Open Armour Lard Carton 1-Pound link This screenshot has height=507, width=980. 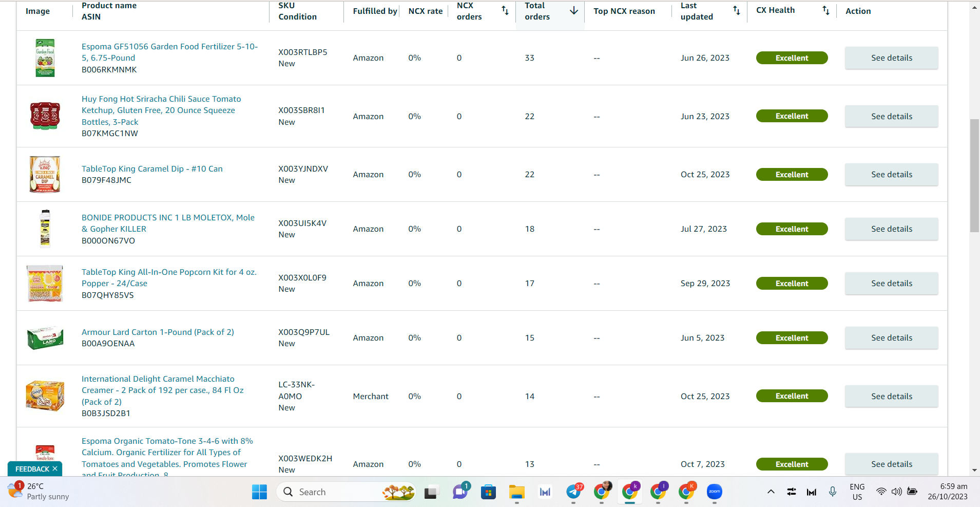tap(158, 332)
